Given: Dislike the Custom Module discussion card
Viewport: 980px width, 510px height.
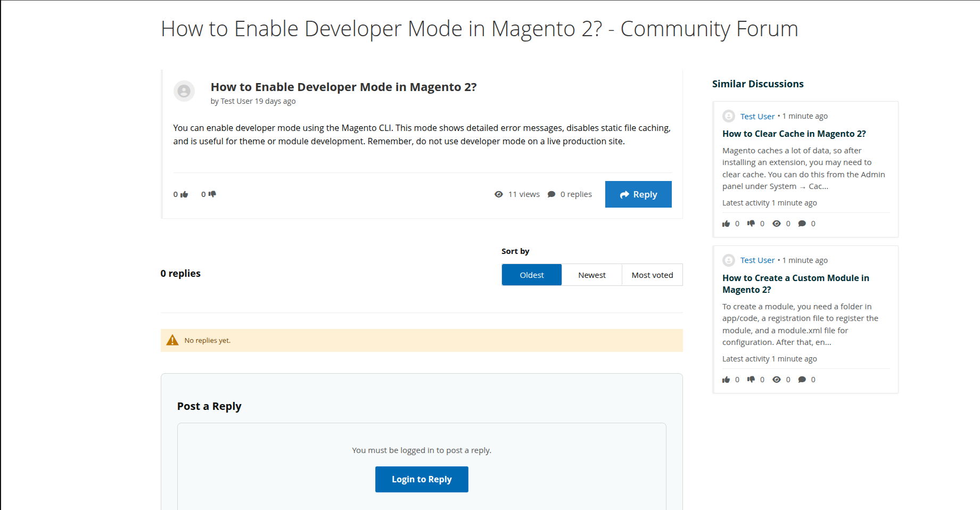Looking at the screenshot, I should tap(751, 380).
